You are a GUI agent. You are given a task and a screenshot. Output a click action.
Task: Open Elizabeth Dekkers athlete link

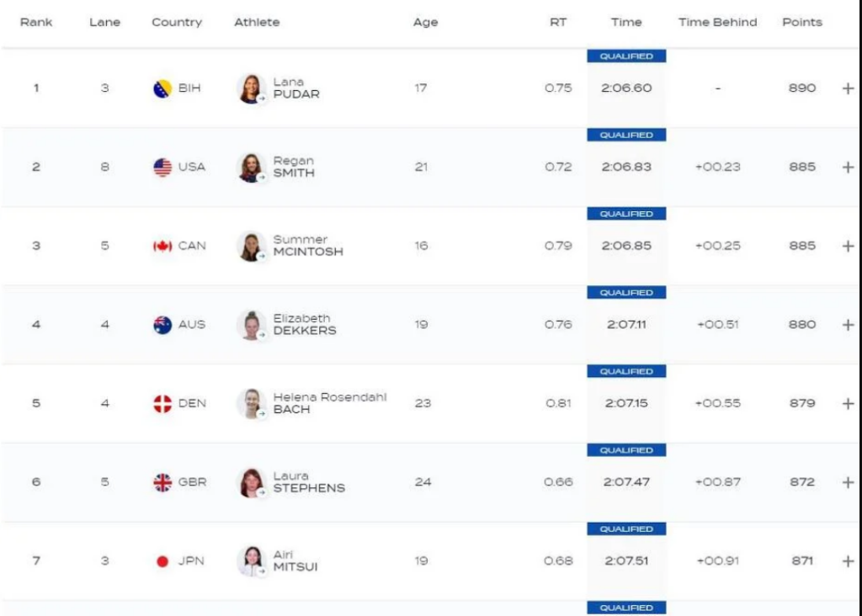pos(304,325)
